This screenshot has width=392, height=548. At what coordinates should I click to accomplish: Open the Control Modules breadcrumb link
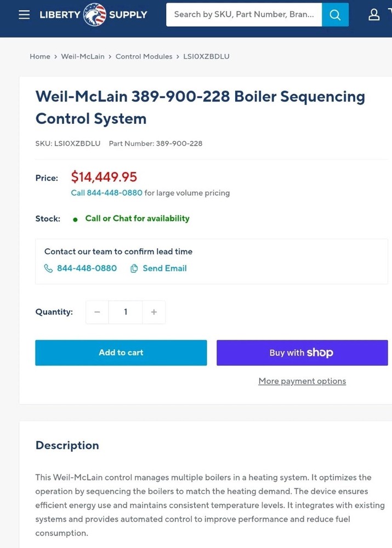(144, 56)
